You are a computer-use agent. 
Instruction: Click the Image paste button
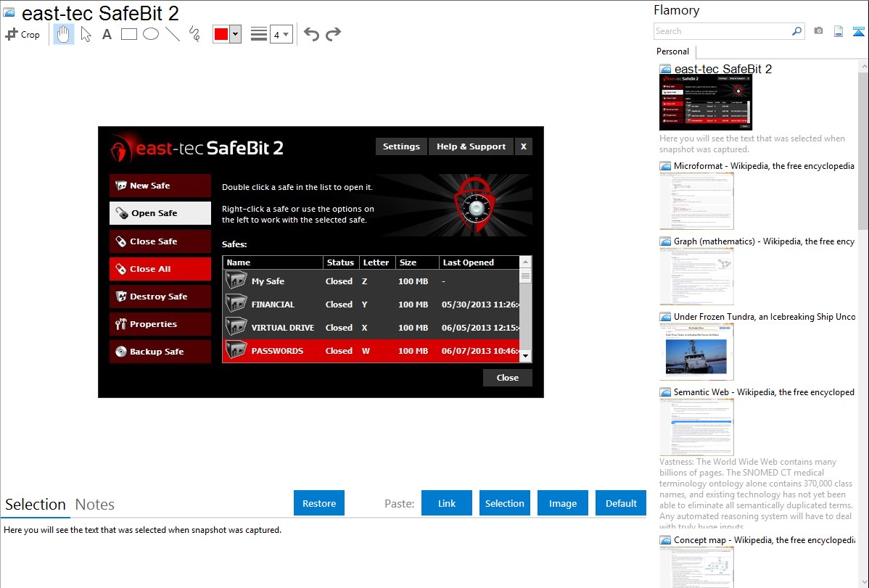562,503
